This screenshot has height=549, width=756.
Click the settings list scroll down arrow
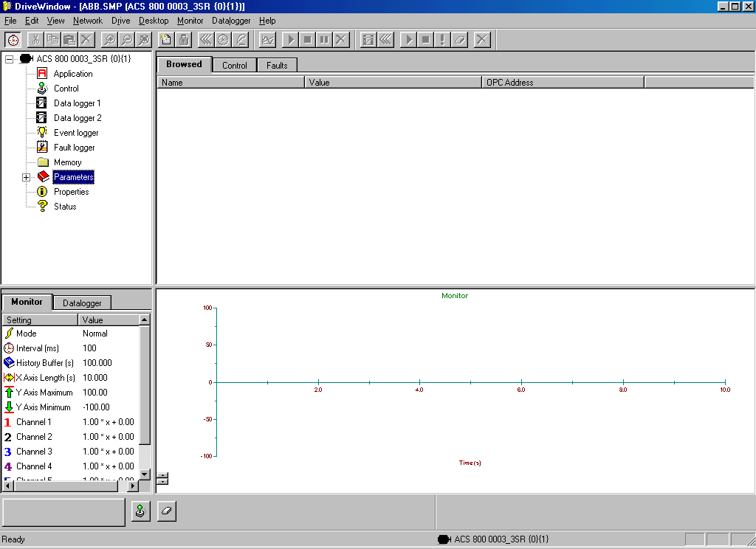coord(145,474)
